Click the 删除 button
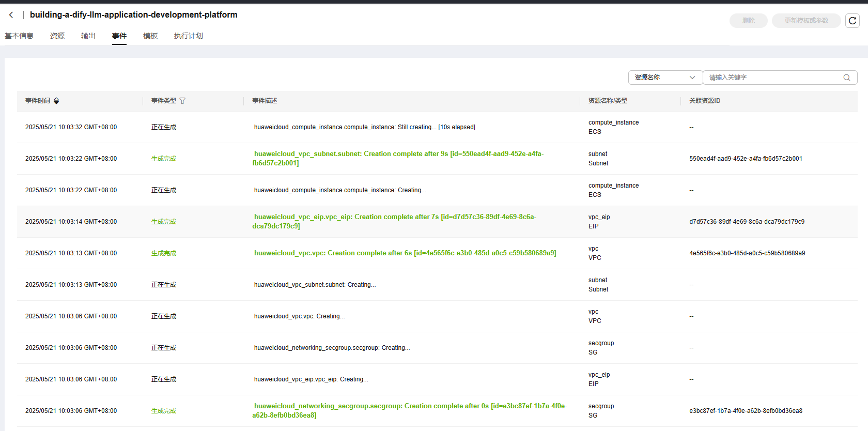This screenshot has width=868, height=431. pyautogui.click(x=749, y=21)
